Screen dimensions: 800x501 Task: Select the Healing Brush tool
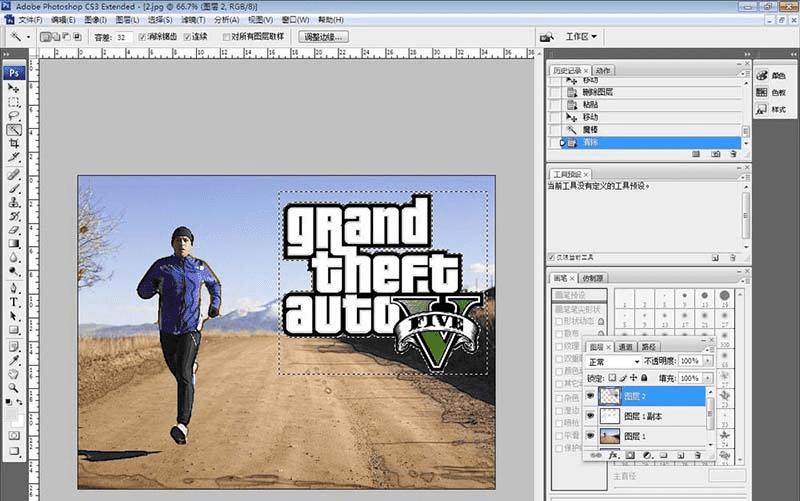(14, 174)
